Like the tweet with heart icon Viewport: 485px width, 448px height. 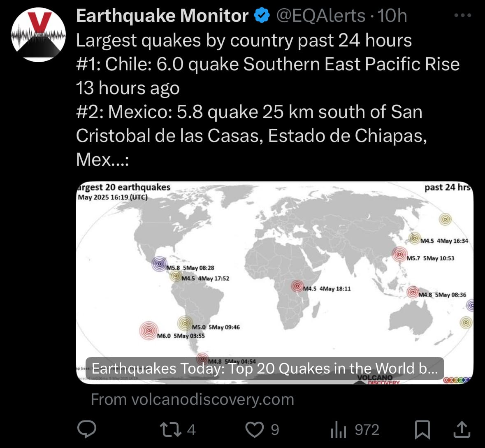pyautogui.click(x=262, y=430)
